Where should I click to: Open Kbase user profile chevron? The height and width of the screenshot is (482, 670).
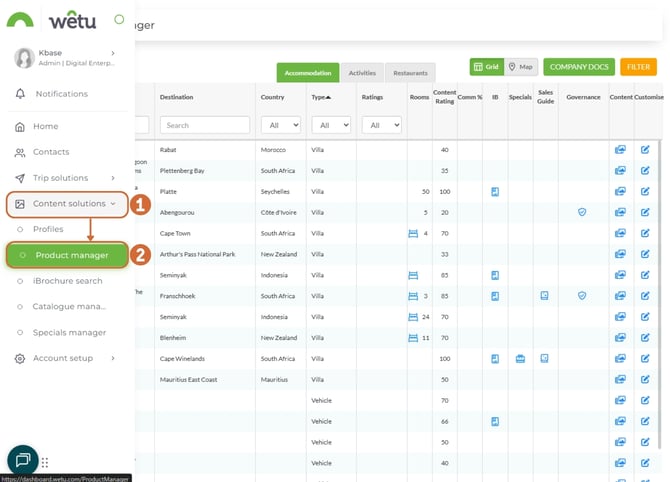point(113,53)
